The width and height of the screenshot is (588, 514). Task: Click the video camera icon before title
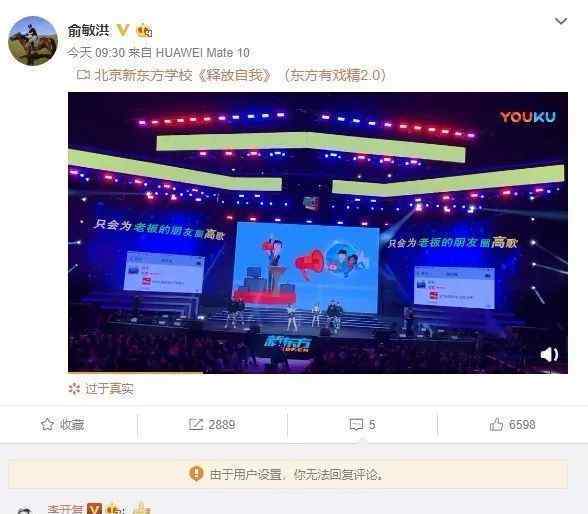[83, 75]
